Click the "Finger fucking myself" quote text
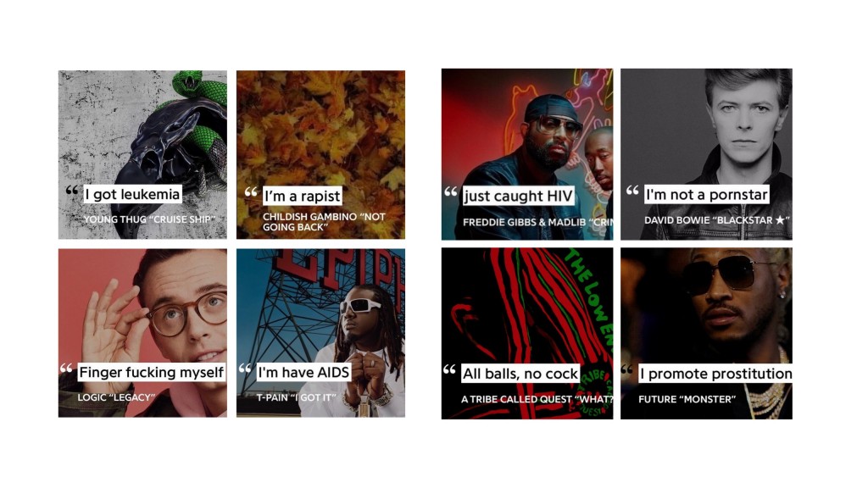Screen dimensions: 868x488 coord(151,373)
